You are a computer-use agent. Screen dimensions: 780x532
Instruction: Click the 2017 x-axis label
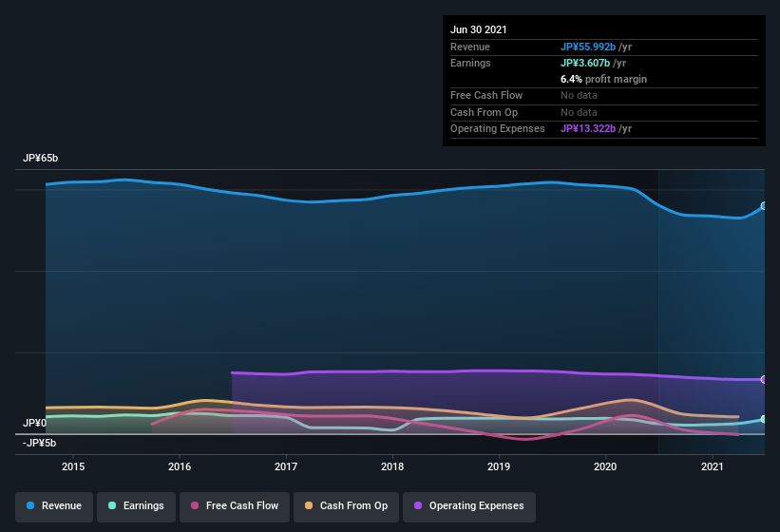(x=286, y=466)
